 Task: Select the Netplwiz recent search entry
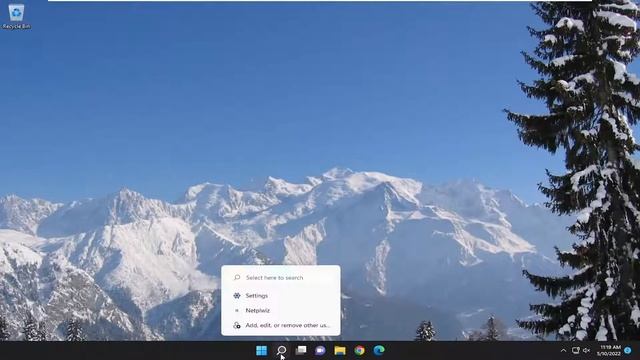281,311
